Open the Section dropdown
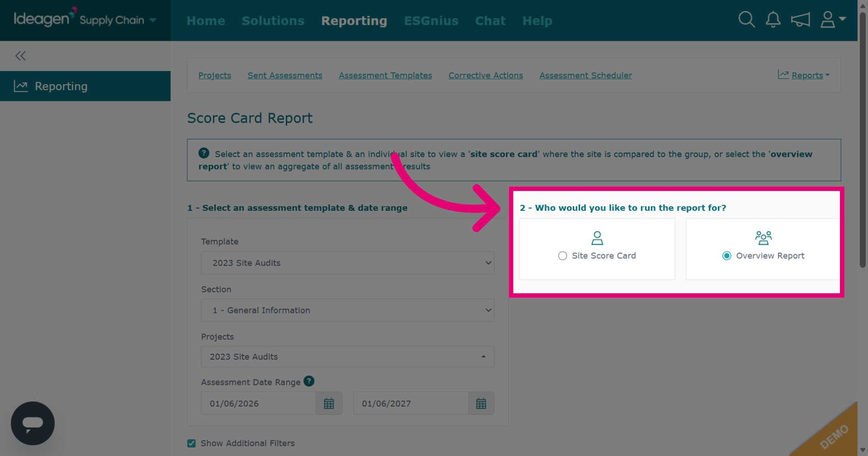This screenshot has height=456, width=868. (x=348, y=310)
